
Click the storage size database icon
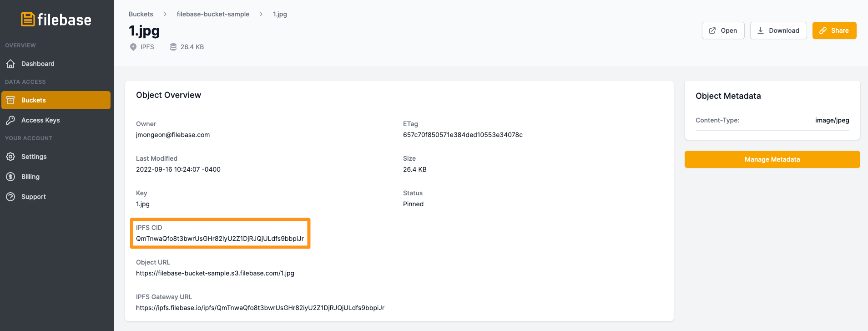point(173,47)
